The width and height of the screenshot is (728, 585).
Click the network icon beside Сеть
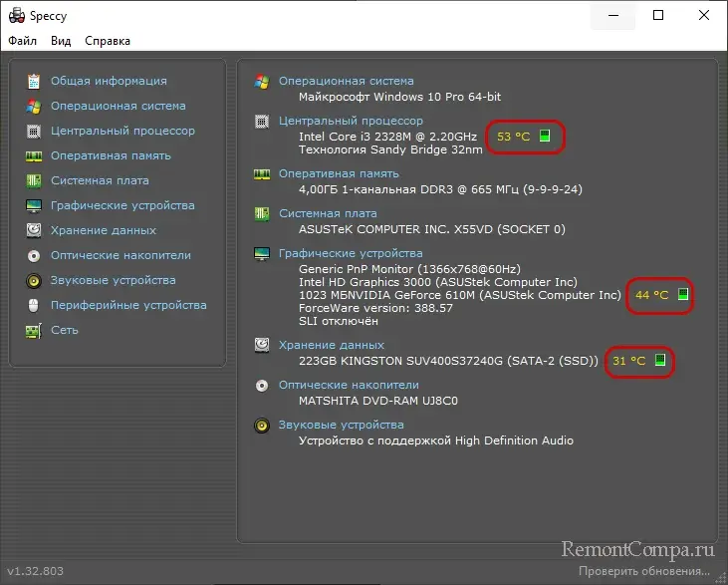click(x=34, y=330)
